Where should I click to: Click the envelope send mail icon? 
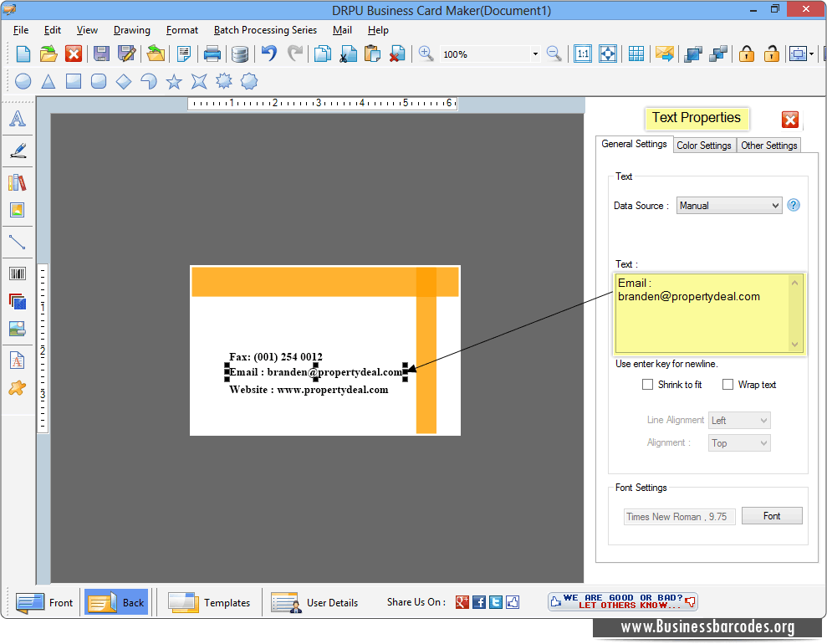click(665, 54)
